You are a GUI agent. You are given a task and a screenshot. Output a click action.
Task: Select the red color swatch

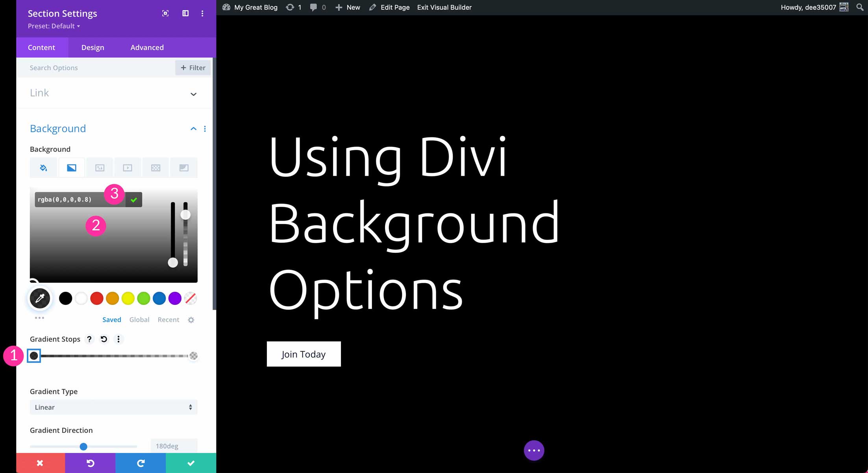(x=96, y=298)
